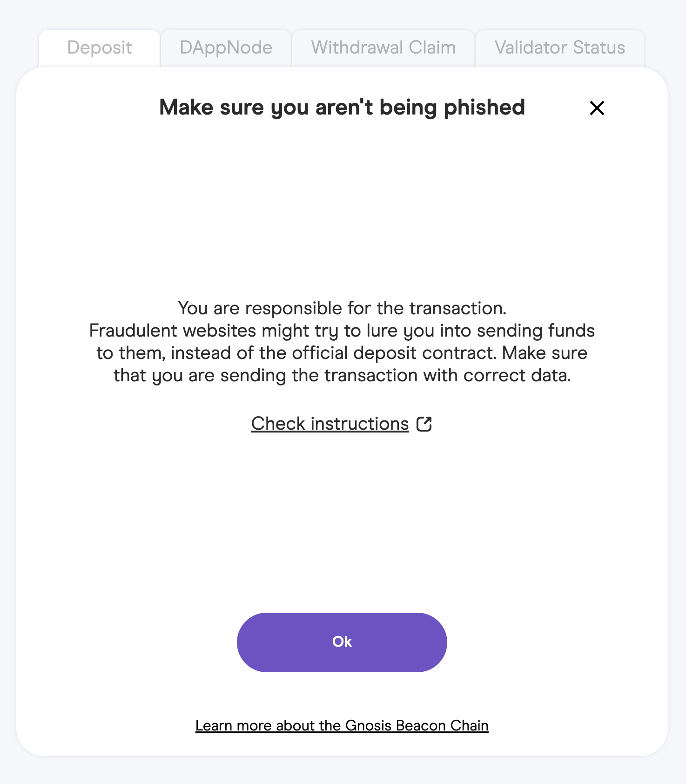This screenshot has height=784, width=686.
Task: Click the word "phished" in the dialog title
Action: (x=484, y=108)
